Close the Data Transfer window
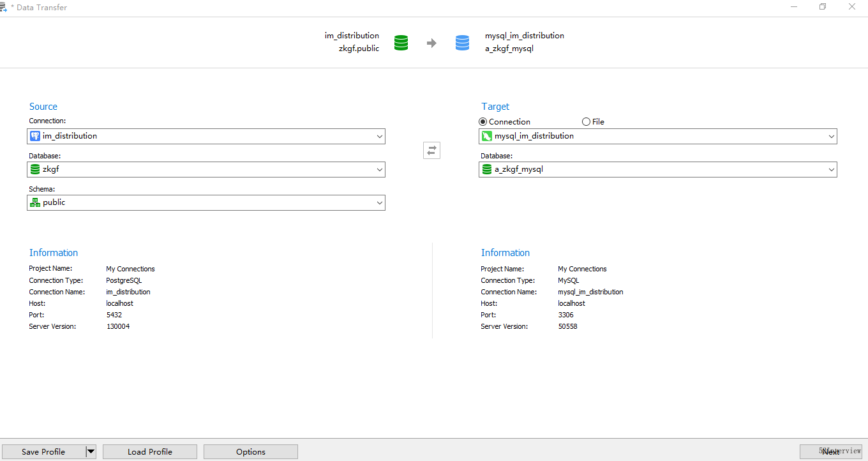 click(x=852, y=7)
